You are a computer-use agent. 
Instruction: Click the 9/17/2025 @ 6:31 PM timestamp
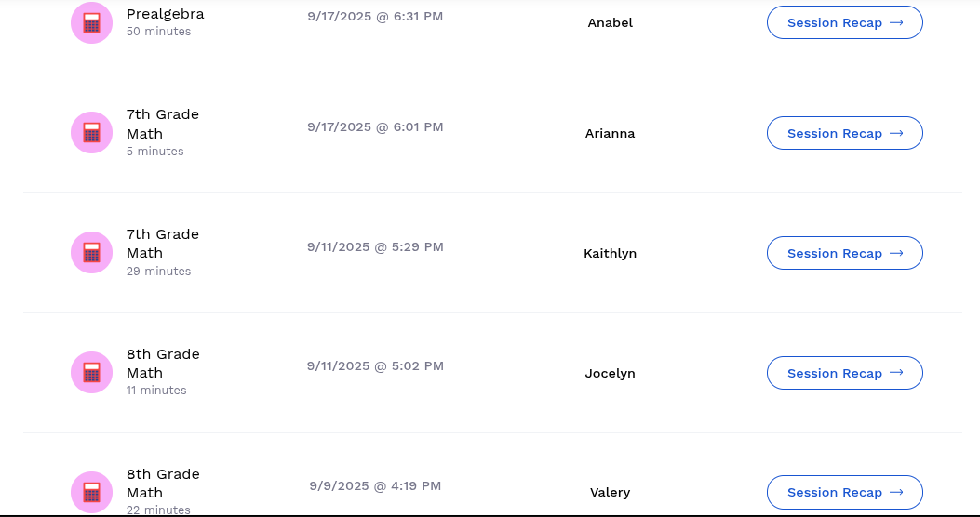tap(375, 15)
